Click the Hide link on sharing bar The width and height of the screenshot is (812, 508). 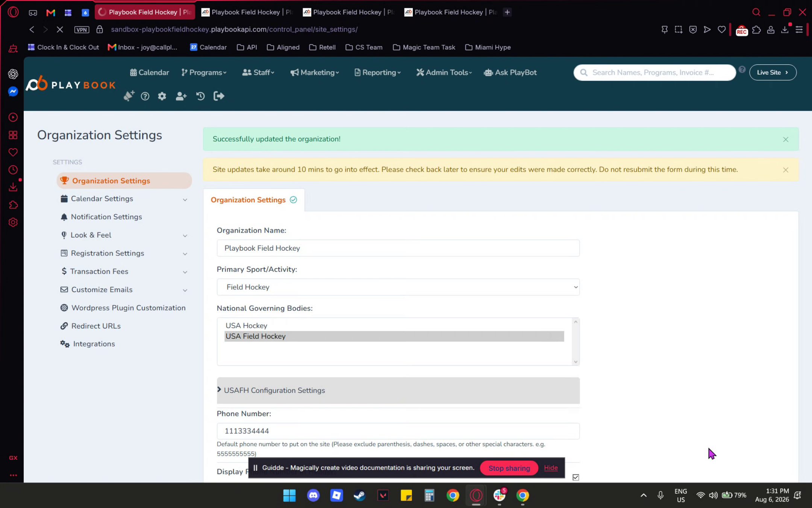[x=551, y=468]
